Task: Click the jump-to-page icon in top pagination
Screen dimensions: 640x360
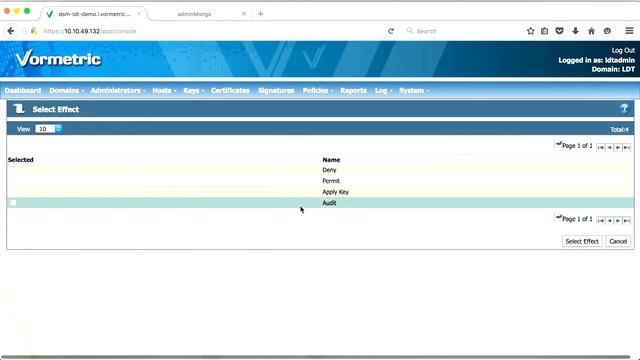Action: [x=558, y=144]
